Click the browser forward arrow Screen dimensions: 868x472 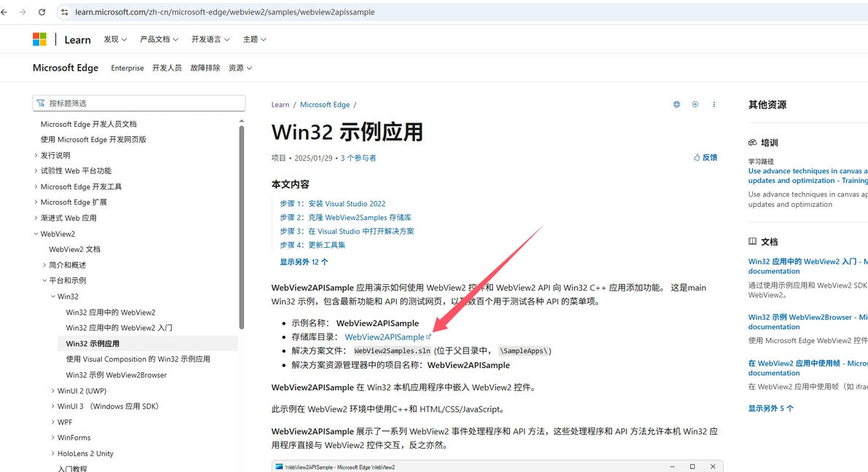pyautogui.click(x=23, y=12)
